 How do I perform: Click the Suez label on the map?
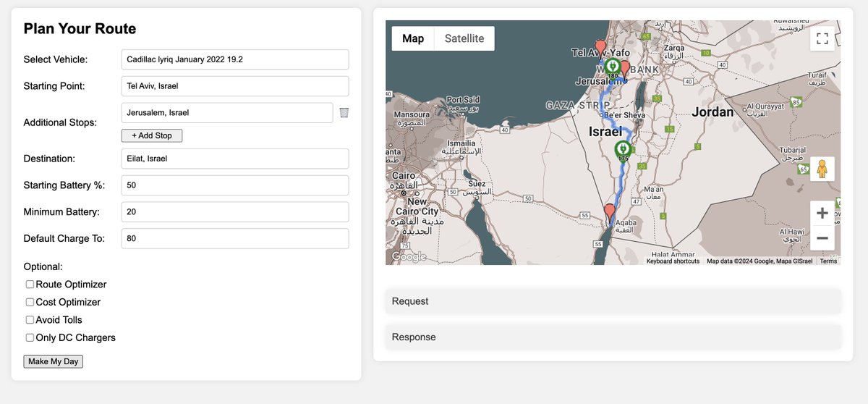pos(477,184)
